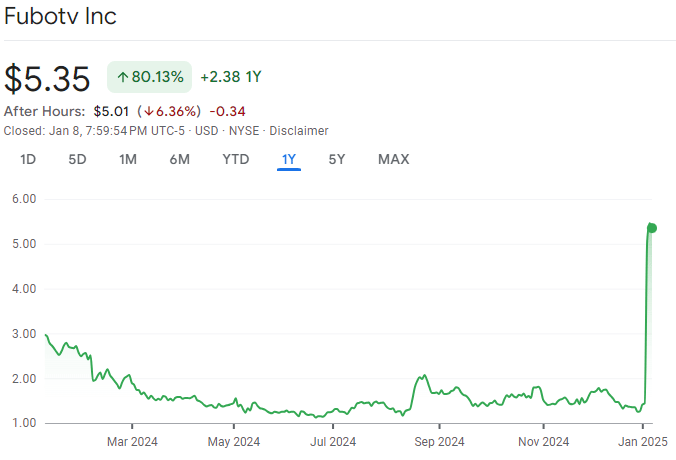Switch to the 6M time range
The height and width of the screenshot is (460, 676).
179,160
